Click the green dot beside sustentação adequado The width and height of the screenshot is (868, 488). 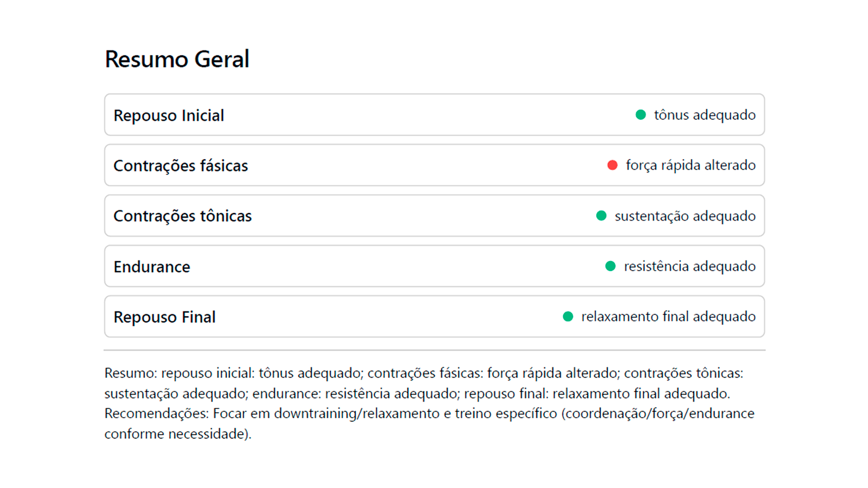point(601,216)
